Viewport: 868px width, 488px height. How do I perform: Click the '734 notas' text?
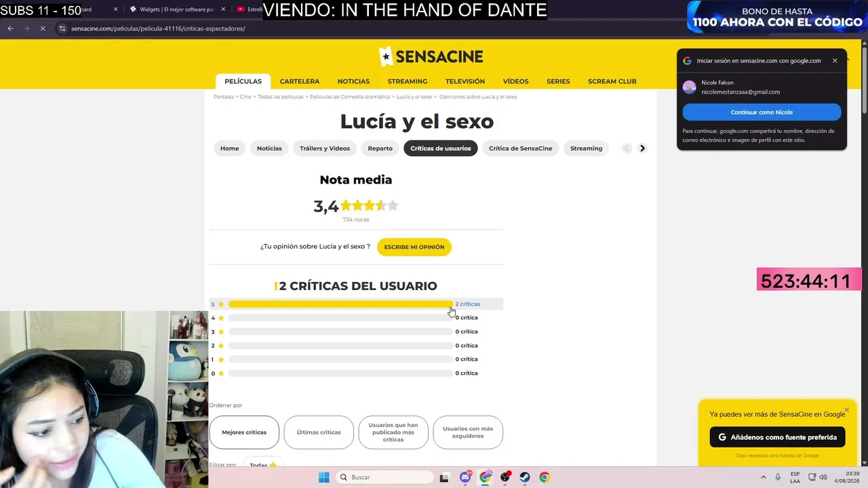pyautogui.click(x=356, y=220)
